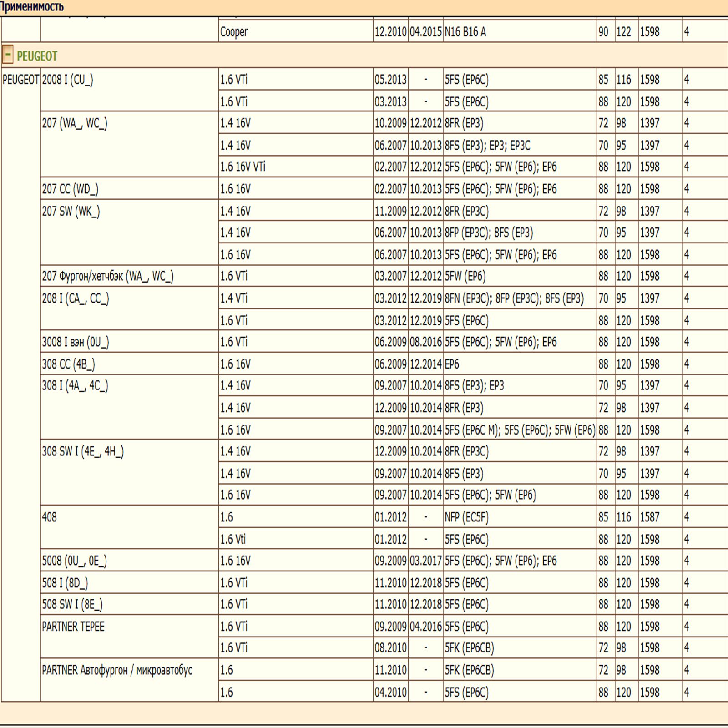
Task: Select the 207 Фургон/хетчбэк model entry
Action: click(x=108, y=276)
